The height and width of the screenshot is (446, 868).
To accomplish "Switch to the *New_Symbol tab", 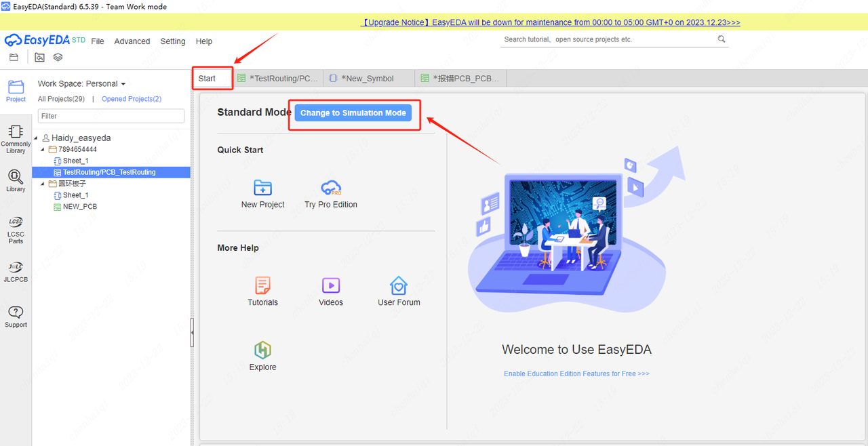I will click(x=367, y=79).
